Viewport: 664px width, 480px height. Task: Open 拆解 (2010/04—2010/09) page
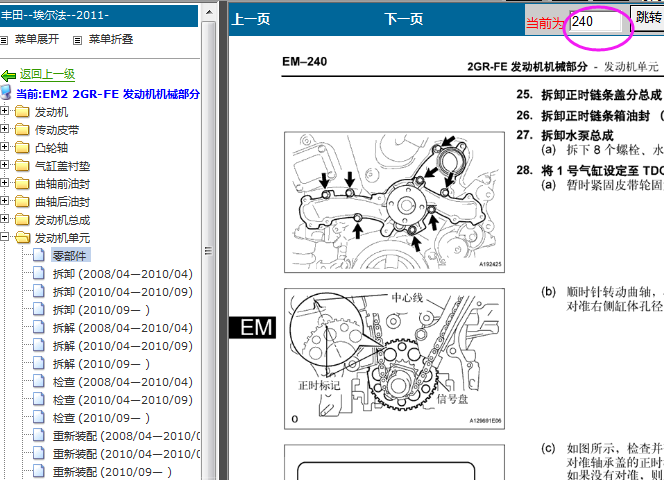pyautogui.click(x=123, y=346)
